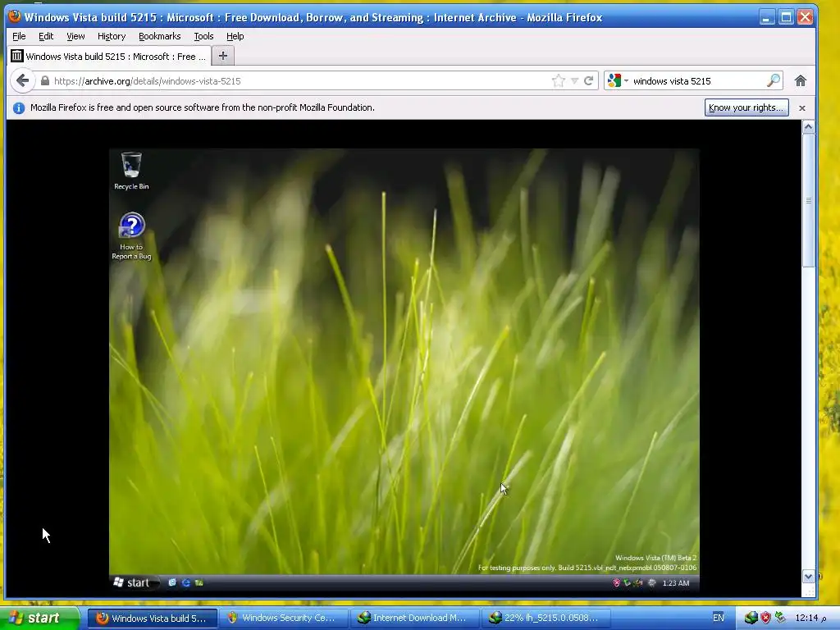Click the page scrollbar down arrow

tap(808, 577)
